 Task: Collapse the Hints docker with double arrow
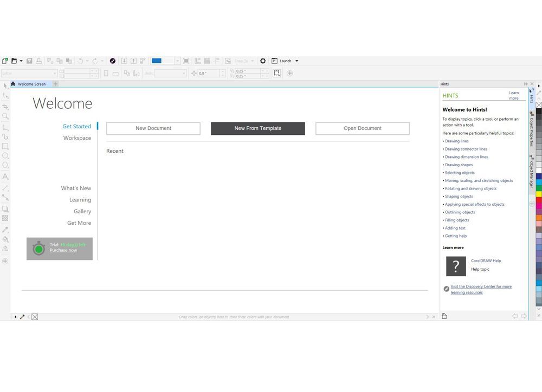click(x=526, y=84)
